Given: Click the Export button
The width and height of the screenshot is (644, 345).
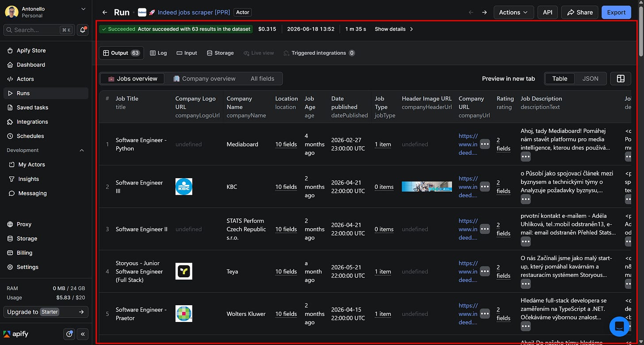Looking at the screenshot, I should click(x=616, y=12).
